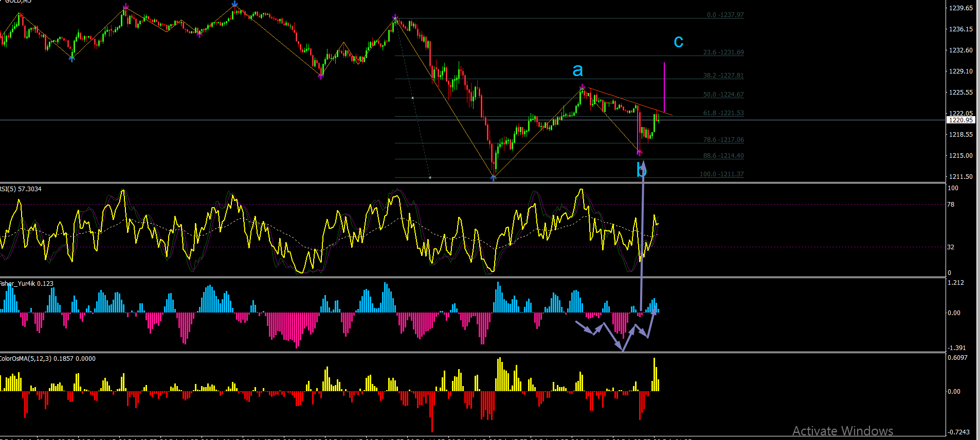Image resolution: width=980 pixels, height=440 pixels.
Task: Click the ColorOsMA axis value -0.7243
Action: (x=958, y=432)
